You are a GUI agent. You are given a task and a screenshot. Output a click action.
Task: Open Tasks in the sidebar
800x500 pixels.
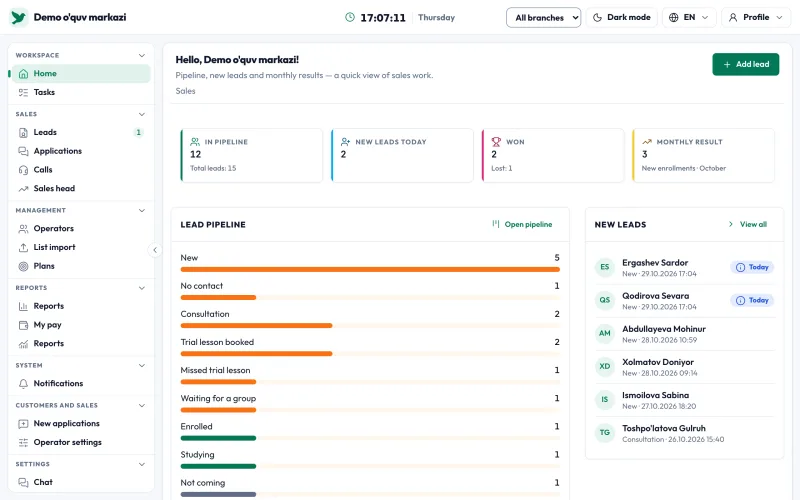click(x=81, y=92)
